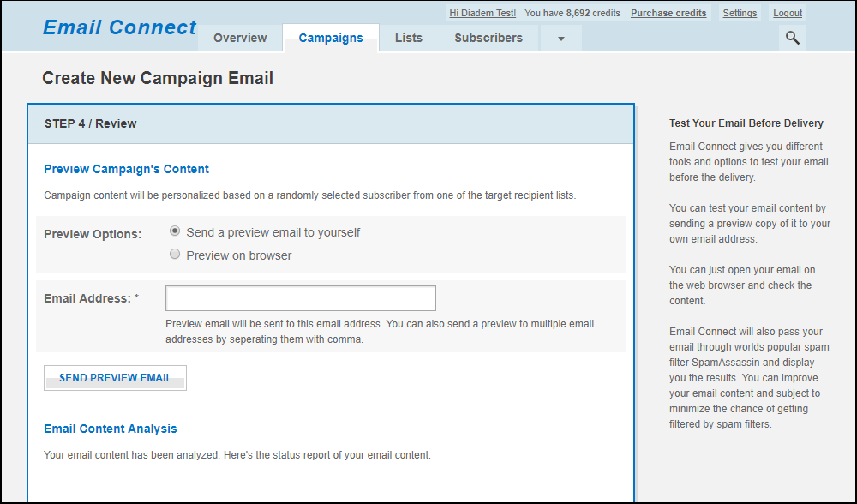Screen dimensions: 857x504
Task: Click the Hi Diadem Test! greeting link
Action: pyautogui.click(x=482, y=13)
